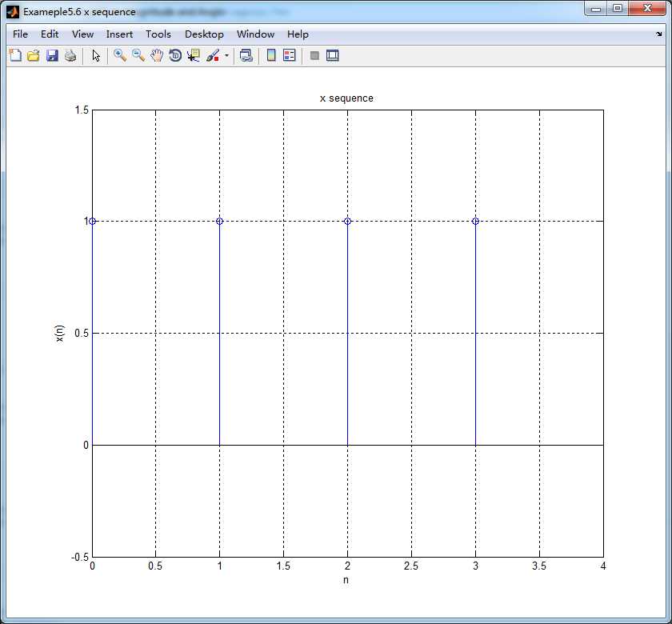This screenshot has height=624, width=672.
Task: Select the Pan hand tool
Action: coord(157,55)
